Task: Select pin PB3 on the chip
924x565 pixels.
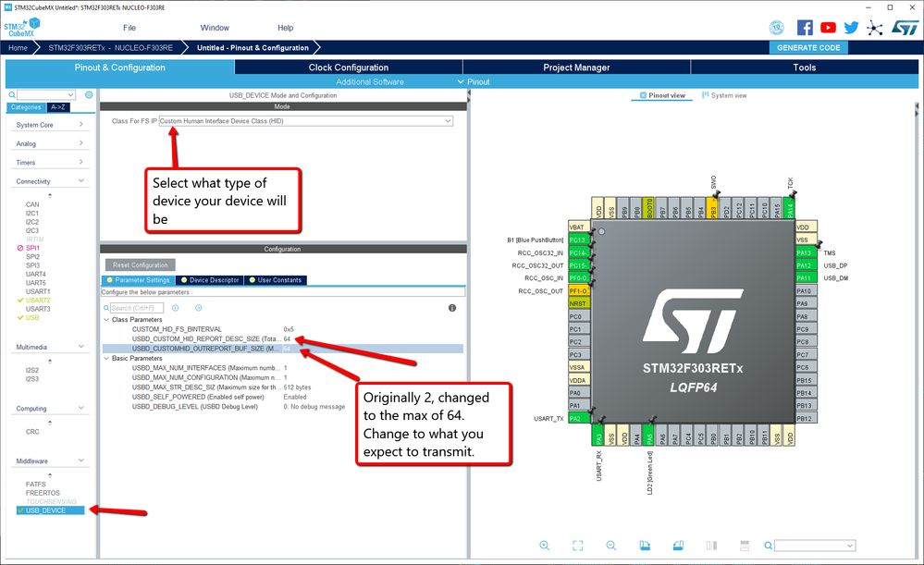Action: tap(712, 209)
